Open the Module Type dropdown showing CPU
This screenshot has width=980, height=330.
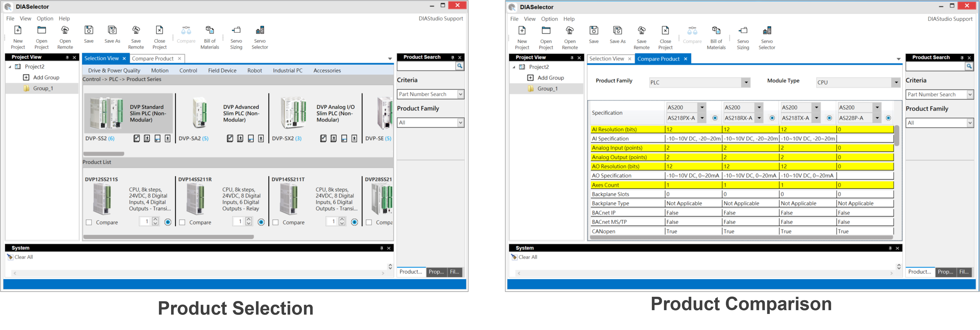pyautogui.click(x=896, y=82)
